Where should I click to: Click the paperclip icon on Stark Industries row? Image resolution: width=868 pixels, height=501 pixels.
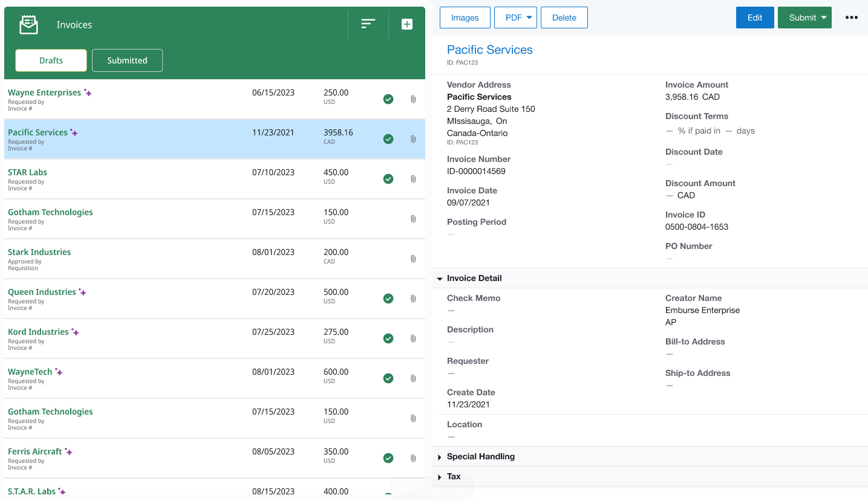(x=413, y=259)
